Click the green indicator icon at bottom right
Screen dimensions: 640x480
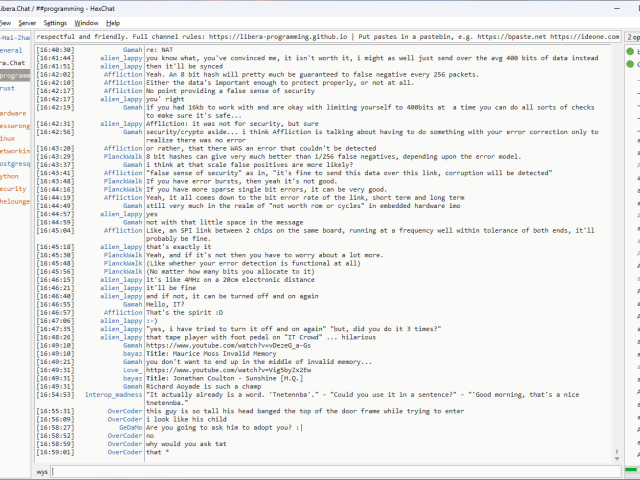coord(632,470)
